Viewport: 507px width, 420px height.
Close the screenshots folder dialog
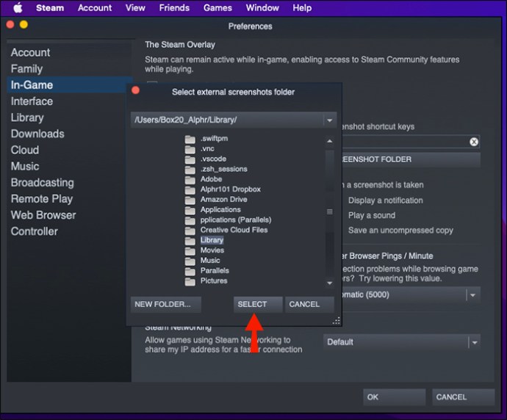pos(135,90)
